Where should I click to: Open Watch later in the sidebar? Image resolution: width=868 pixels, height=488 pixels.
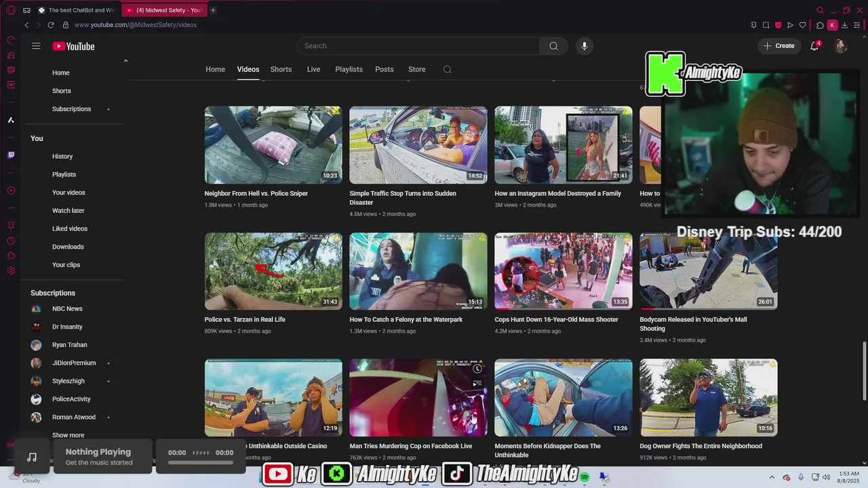pyautogui.click(x=68, y=211)
